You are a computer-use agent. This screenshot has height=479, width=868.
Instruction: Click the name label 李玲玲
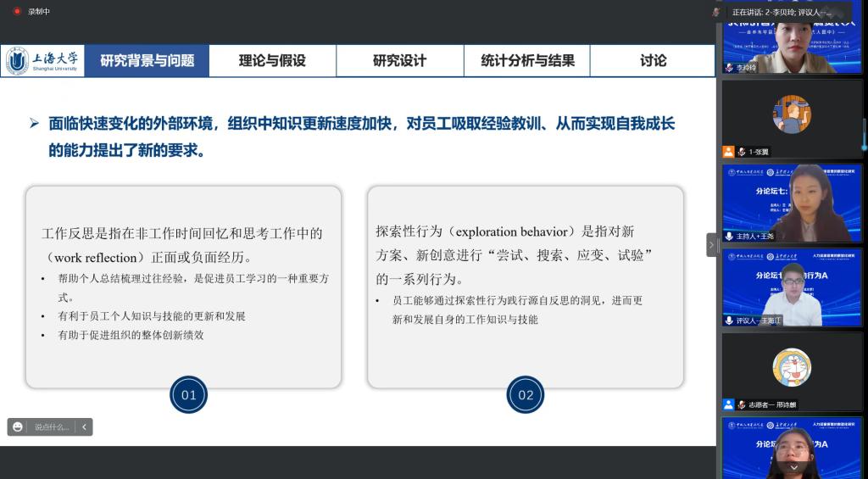(x=748, y=68)
